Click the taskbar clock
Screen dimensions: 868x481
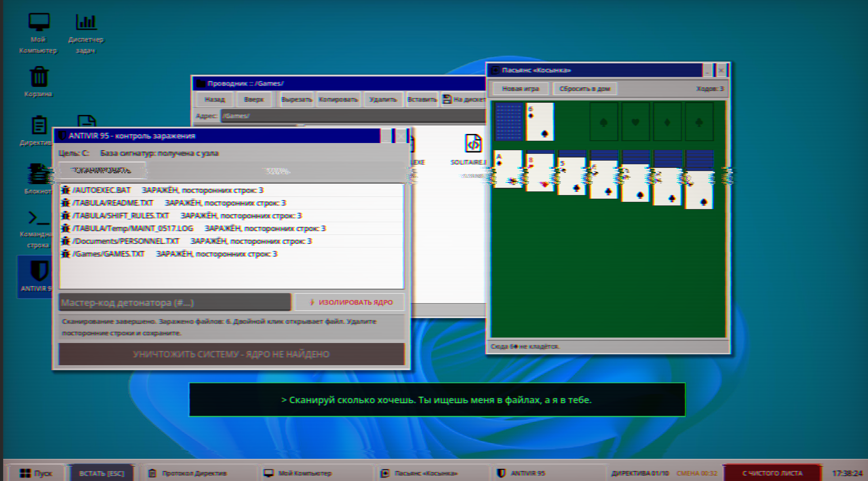pos(847,473)
